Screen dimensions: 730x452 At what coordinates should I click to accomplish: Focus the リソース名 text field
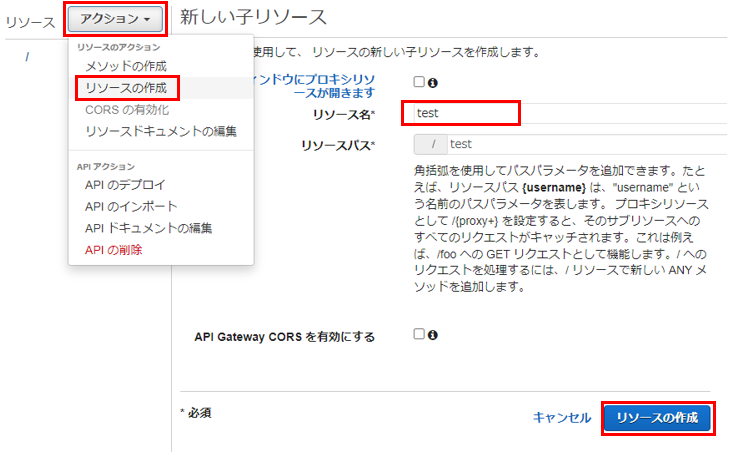pyautogui.click(x=461, y=113)
